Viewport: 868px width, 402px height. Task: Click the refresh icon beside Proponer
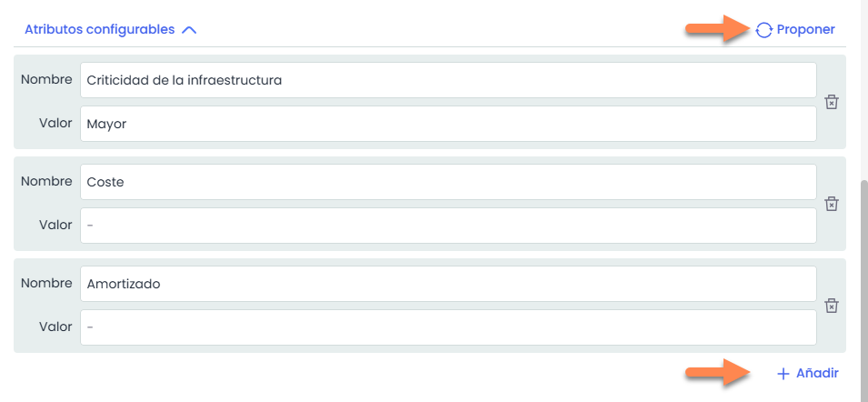tap(764, 30)
